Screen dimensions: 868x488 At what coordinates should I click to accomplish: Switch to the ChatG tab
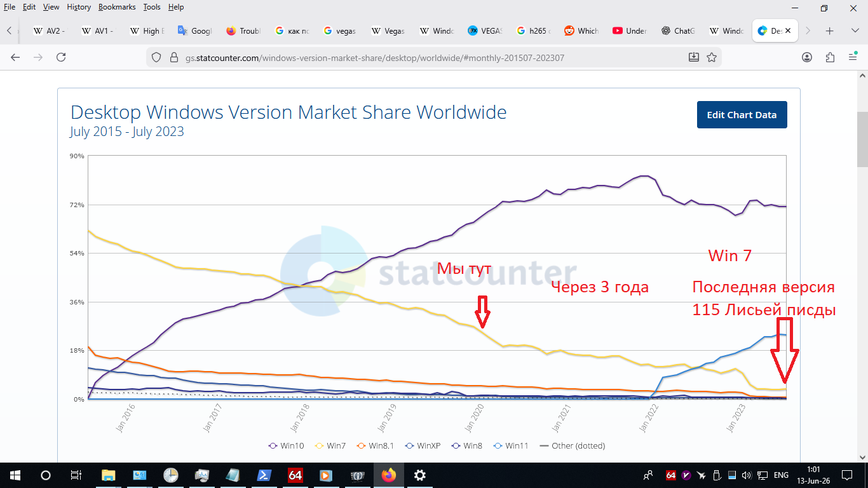click(678, 30)
